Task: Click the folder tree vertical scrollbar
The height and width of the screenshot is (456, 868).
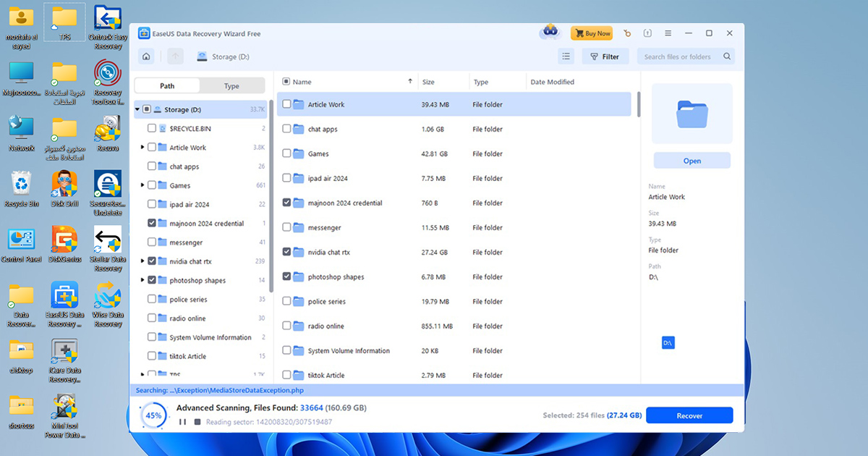Action: 271,195
